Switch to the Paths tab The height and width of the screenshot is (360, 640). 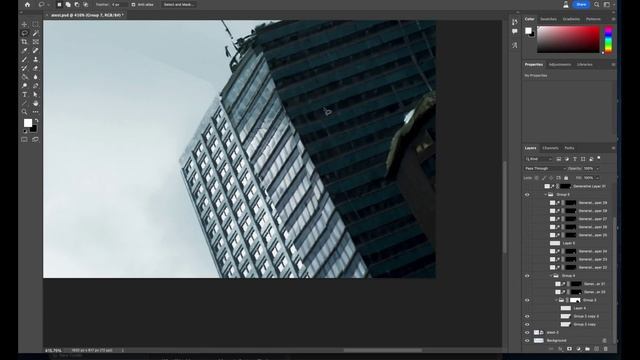tap(569, 148)
